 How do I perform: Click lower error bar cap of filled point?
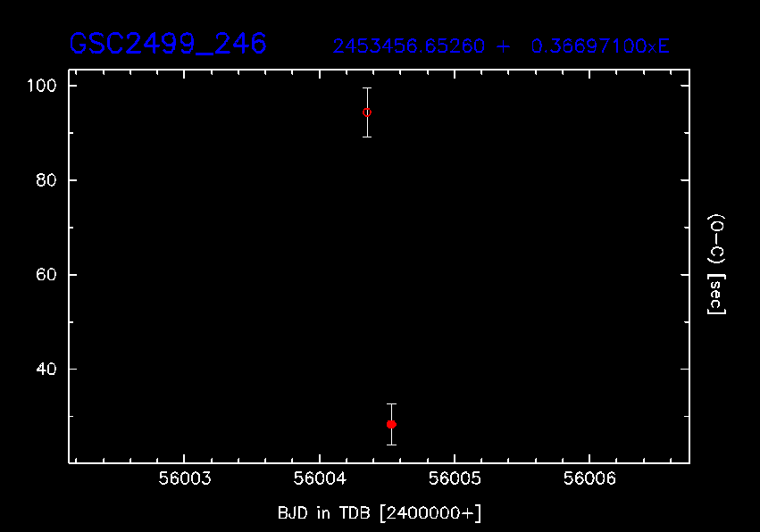(391, 445)
